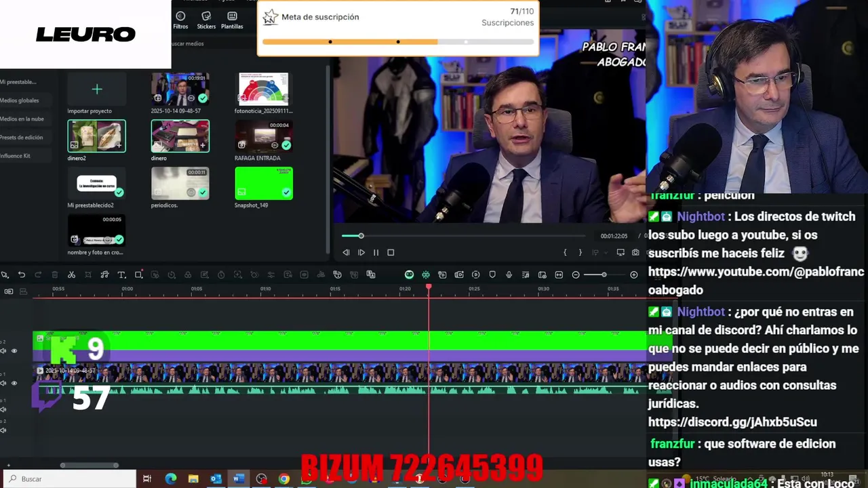Set the mark-in point brace icon
This screenshot has height=488, width=868.
[565, 252]
